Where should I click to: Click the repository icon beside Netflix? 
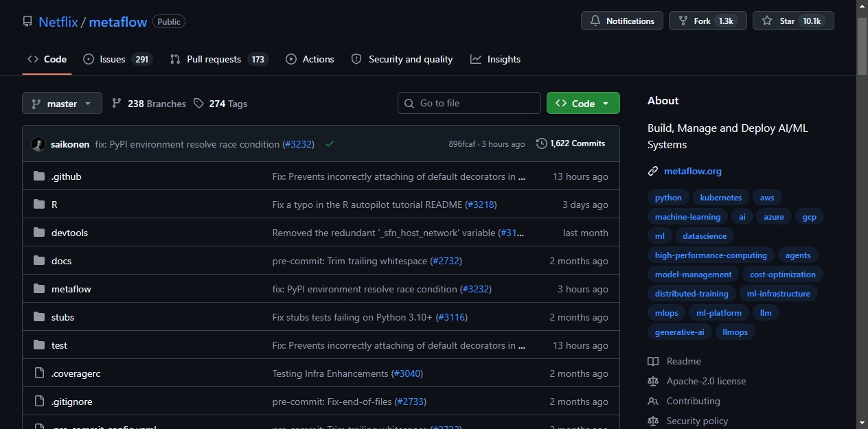click(x=27, y=21)
